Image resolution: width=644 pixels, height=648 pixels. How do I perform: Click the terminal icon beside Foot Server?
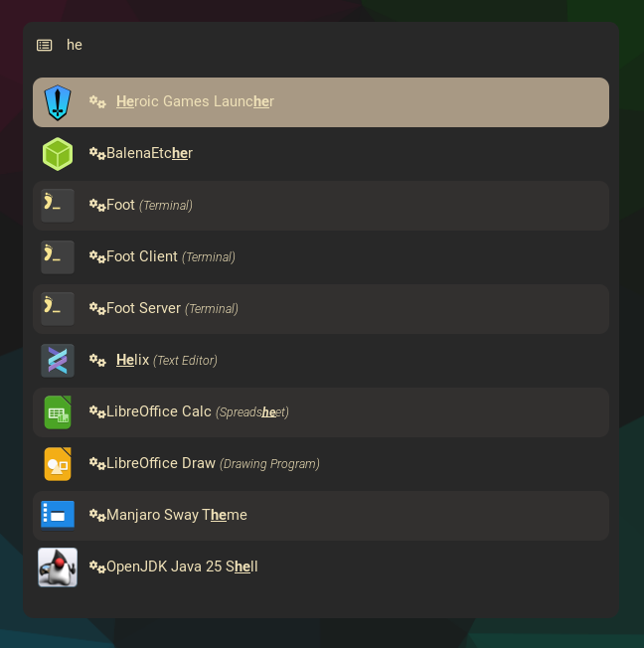point(58,309)
